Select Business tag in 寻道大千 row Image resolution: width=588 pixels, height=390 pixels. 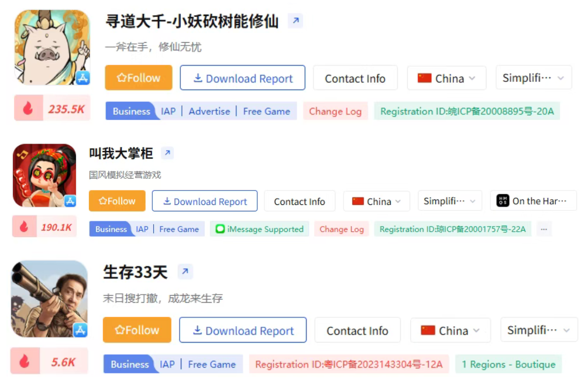(131, 111)
